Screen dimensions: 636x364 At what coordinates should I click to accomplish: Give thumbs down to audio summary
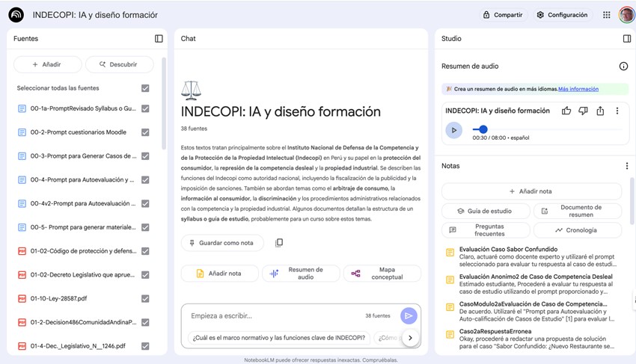tap(583, 111)
